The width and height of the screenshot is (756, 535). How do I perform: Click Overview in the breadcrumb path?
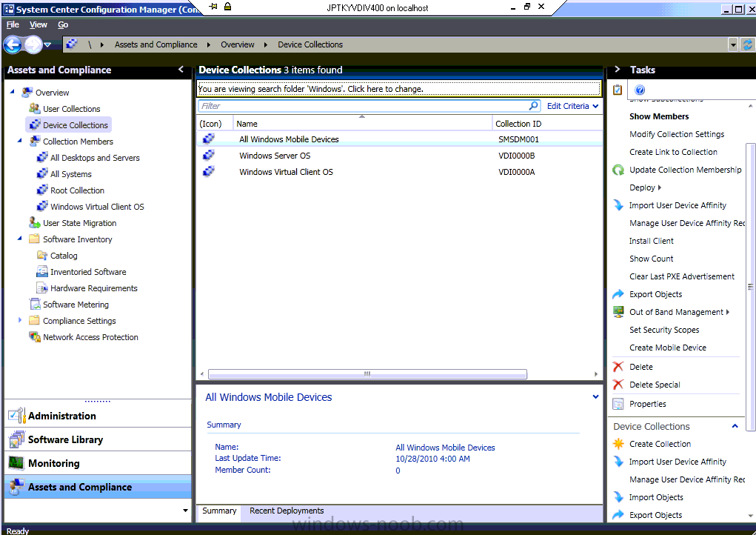237,44
